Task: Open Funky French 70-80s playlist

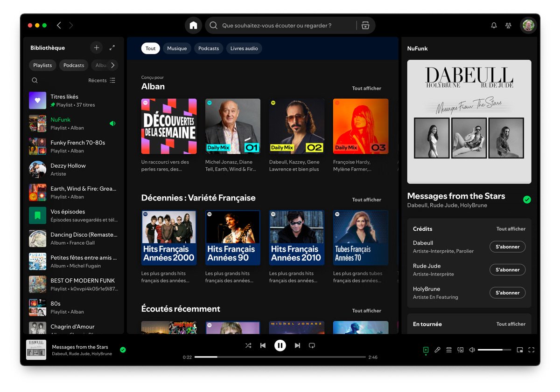Action: click(74, 146)
